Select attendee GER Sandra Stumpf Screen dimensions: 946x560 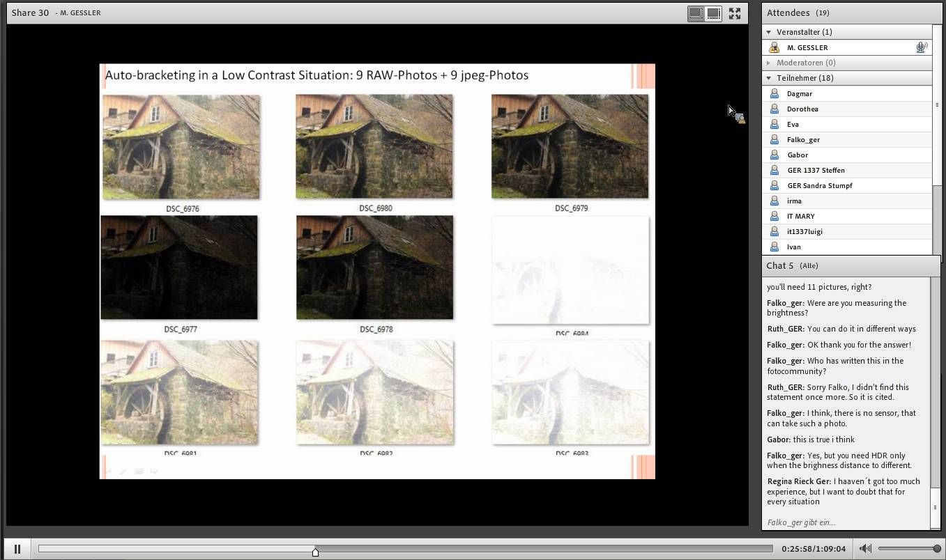tap(820, 185)
